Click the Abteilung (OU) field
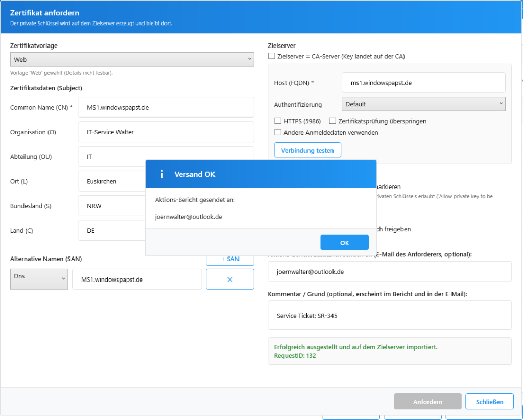Image resolution: width=523 pixels, height=420 pixels. (x=166, y=156)
